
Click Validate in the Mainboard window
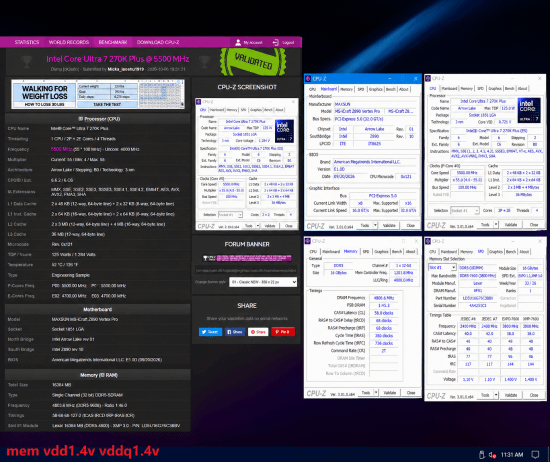(x=389, y=225)
